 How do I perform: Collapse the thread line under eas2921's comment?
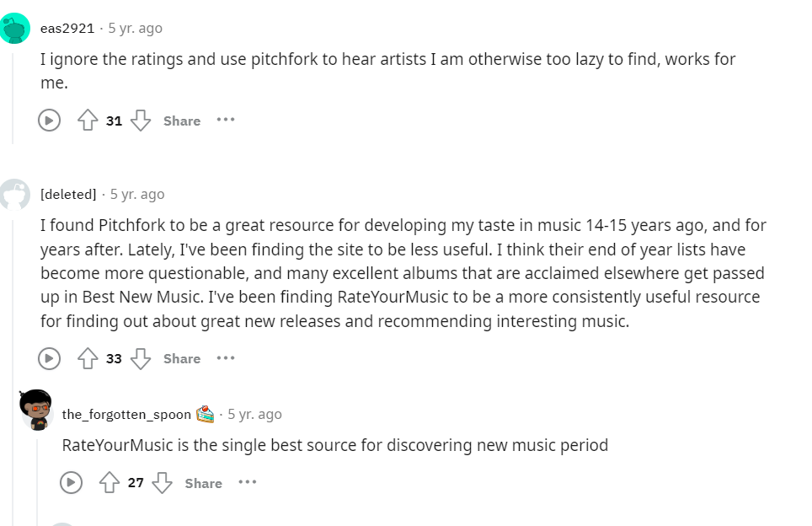pyautogui.click(x=12, y=93)
